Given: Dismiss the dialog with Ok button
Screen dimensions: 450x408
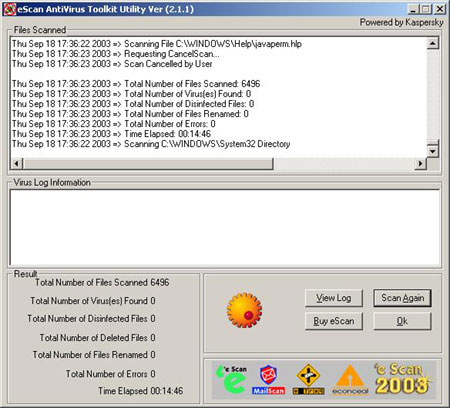Looking at the screenshot, I should (x=402, y=321).
